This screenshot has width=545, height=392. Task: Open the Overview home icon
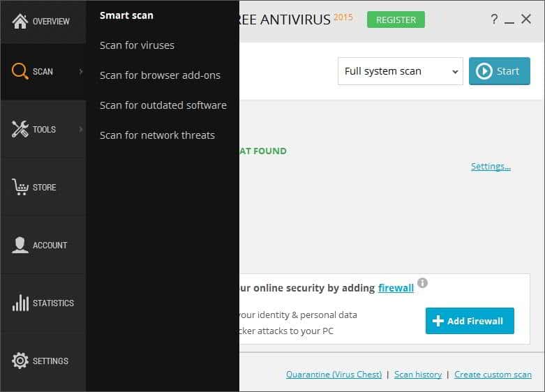[x=20, y=21]
